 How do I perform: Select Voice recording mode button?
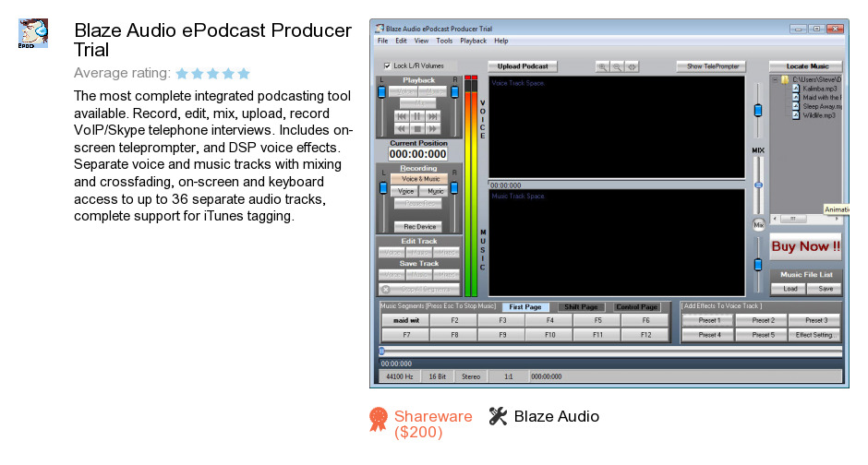point(405,191)
